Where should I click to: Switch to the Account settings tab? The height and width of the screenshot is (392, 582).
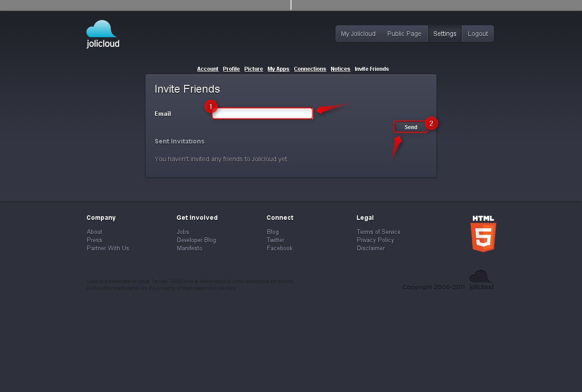(208, 69)
